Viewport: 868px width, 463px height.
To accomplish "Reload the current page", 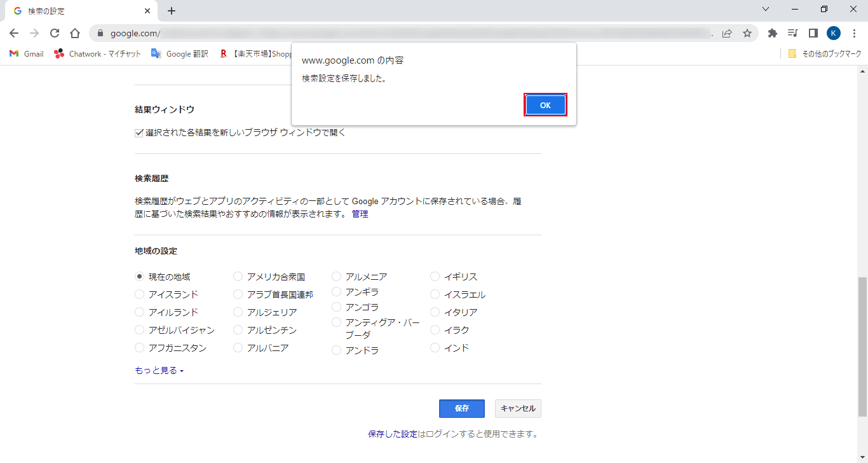I will 55,33.
